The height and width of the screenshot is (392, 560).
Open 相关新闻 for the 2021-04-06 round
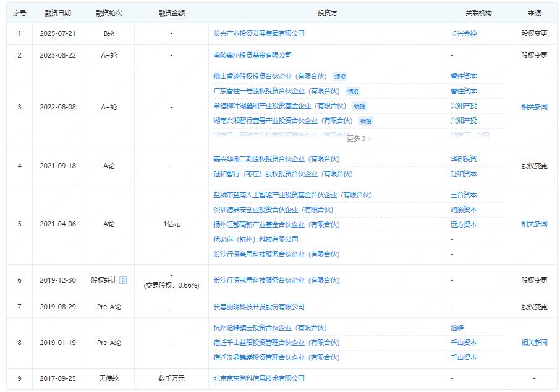point(534,224)
